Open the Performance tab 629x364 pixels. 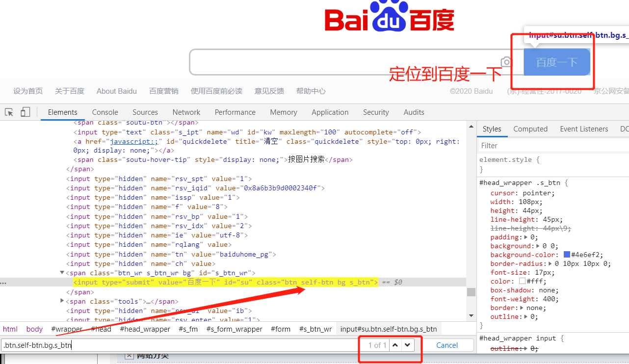tap(235, 112)
